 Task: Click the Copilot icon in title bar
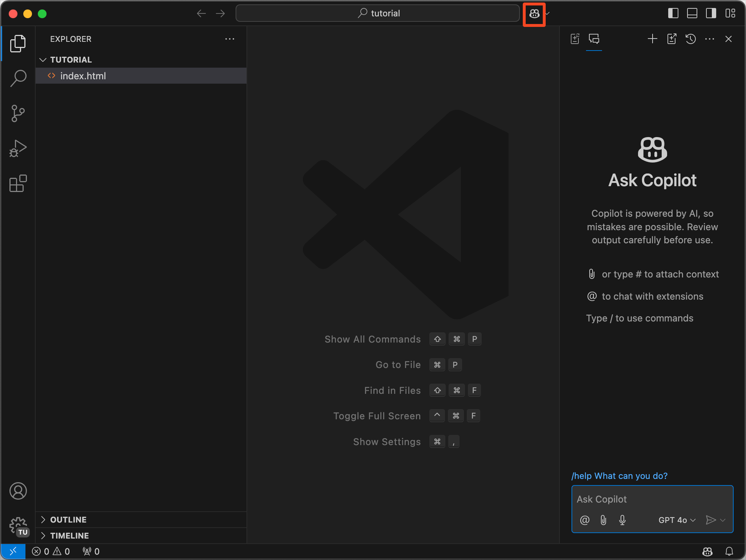pos(534,14)
